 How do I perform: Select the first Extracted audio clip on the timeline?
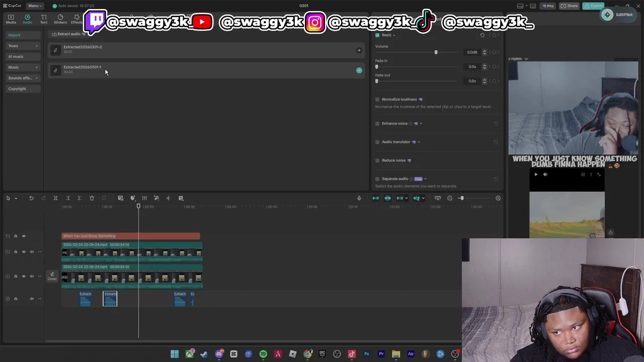click(85, 299)
